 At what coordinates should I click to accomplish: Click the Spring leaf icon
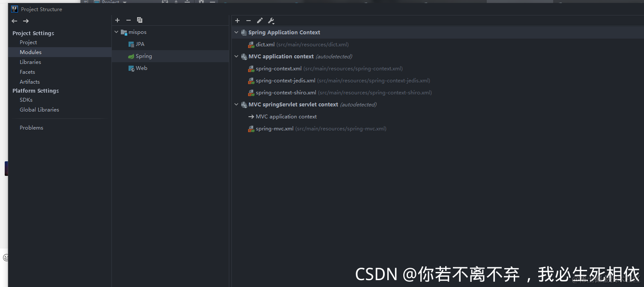(131, 56)
